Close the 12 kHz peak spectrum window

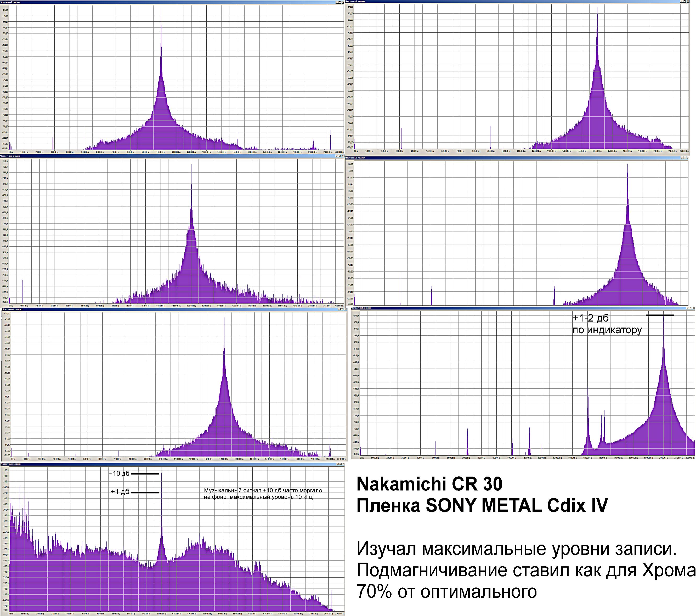coord(343,156)
